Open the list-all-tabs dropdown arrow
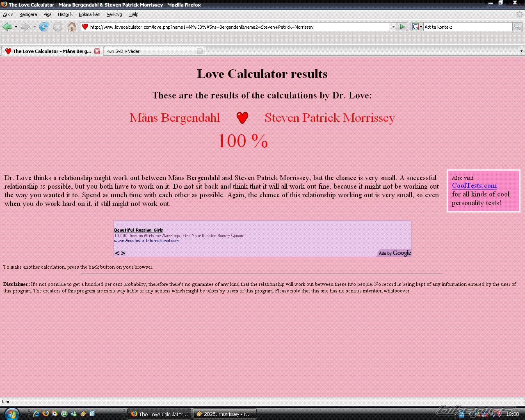Screen dimensions: 525x420 [x=521, y=51]
